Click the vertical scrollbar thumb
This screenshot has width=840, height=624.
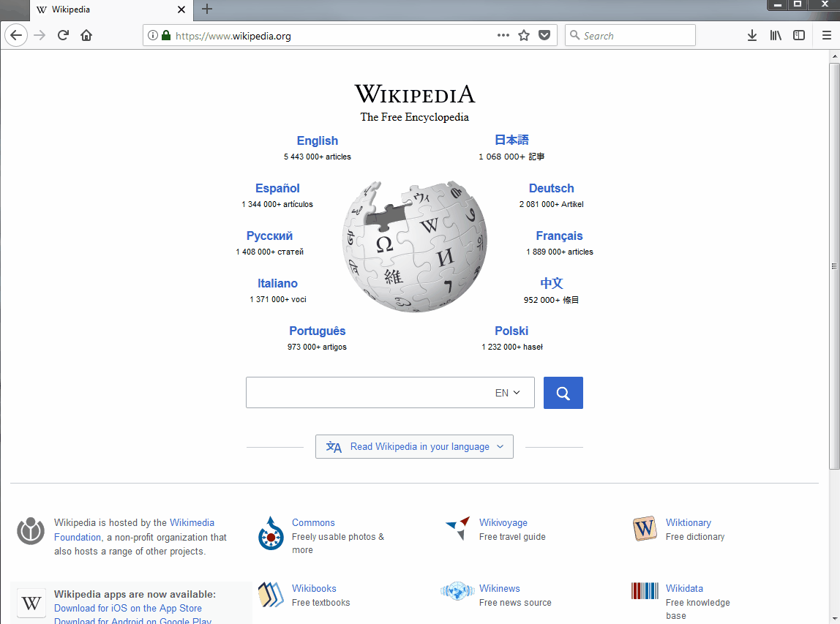click(x=835, y=266)
